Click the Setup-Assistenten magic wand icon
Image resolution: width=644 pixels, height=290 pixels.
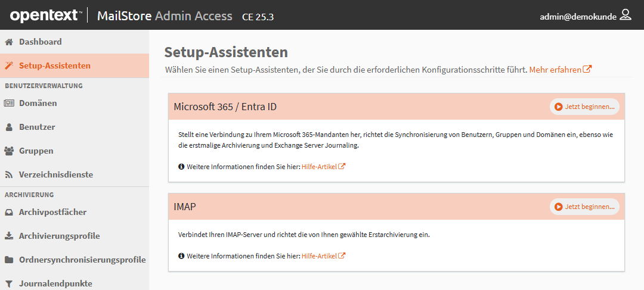(8, 66)
